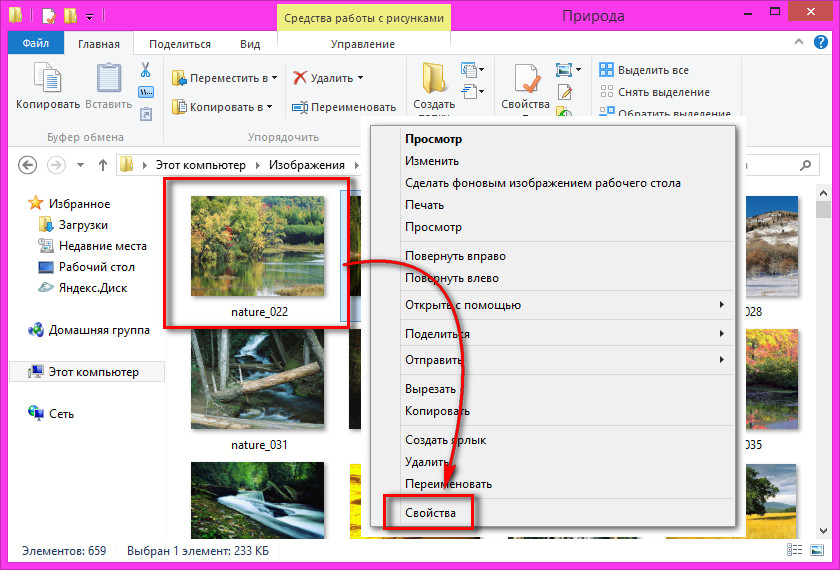Open the Удалить dropdown arrow
840x570 pixels.
[361, 78]
